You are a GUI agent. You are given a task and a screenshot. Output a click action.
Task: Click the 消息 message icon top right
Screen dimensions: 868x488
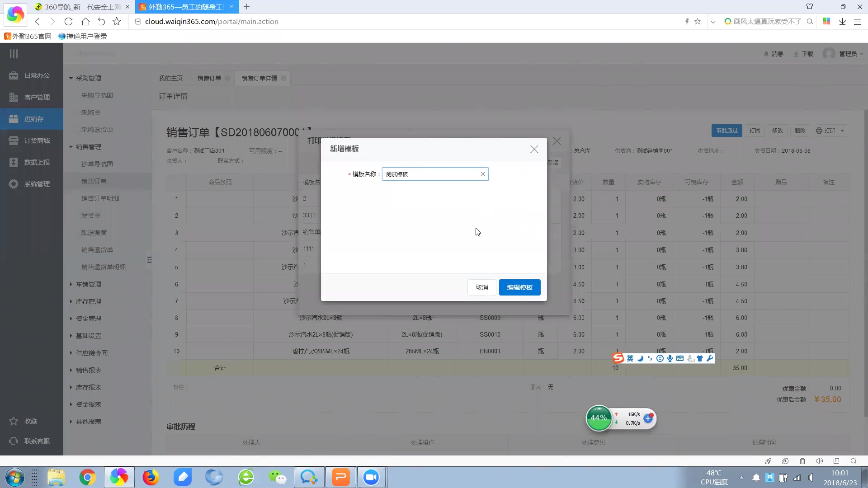point(773,54)
